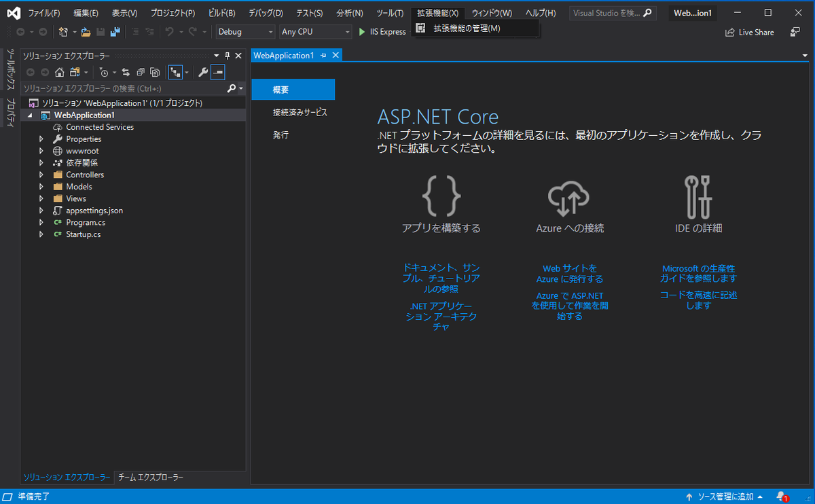Expand the Controllers folder

(41, 175)
